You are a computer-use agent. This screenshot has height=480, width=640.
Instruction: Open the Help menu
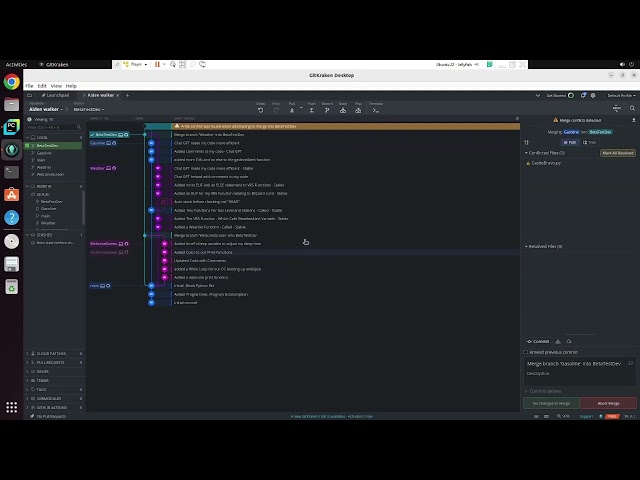coord(71,86)
